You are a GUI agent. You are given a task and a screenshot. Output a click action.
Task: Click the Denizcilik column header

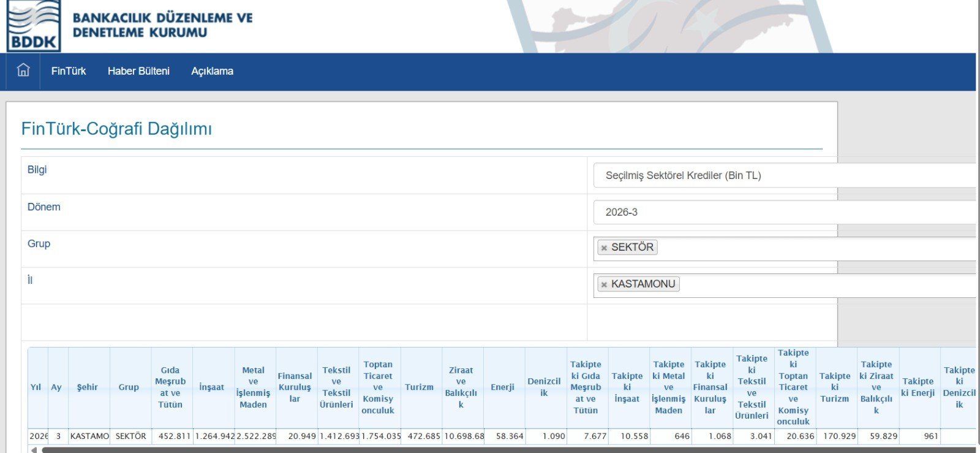546,387
